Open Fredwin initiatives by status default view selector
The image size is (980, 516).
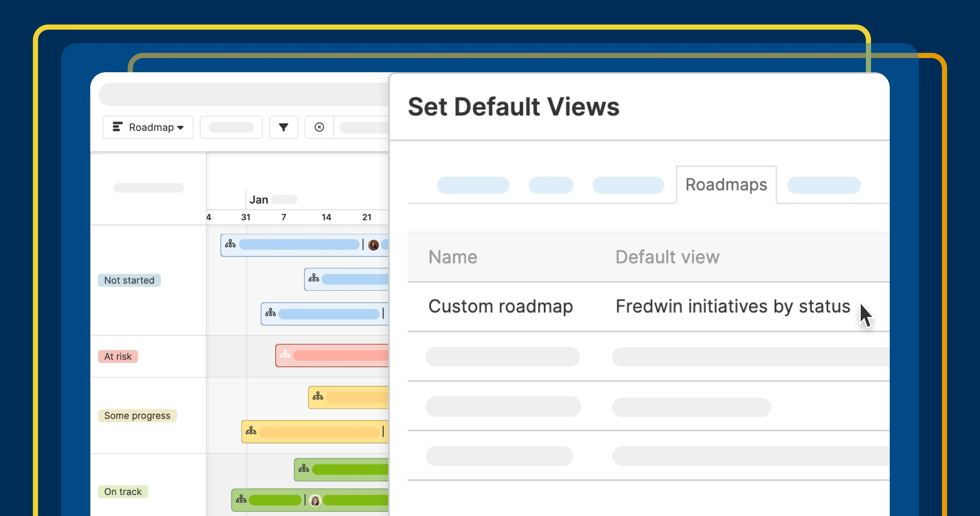pos(733,306)
